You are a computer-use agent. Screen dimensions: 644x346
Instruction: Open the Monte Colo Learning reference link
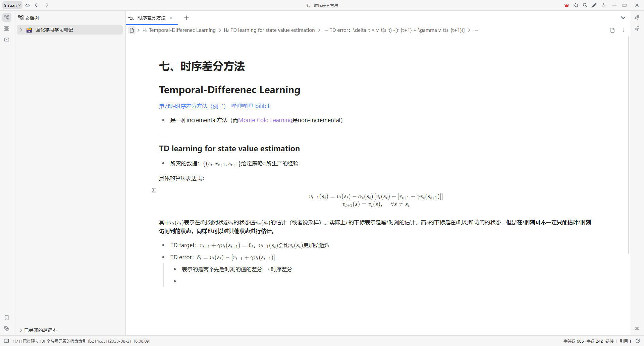tap(265, 120)
